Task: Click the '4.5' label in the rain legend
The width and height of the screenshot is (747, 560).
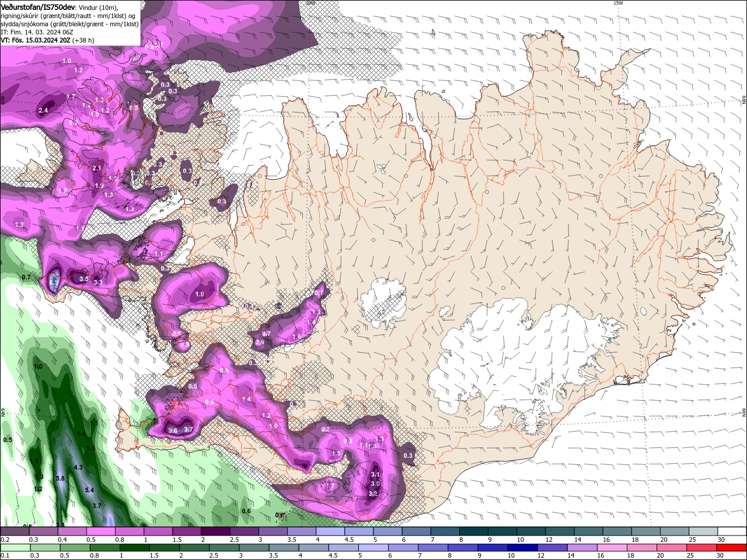Action: pyautogui.click(x=333, y=555)
